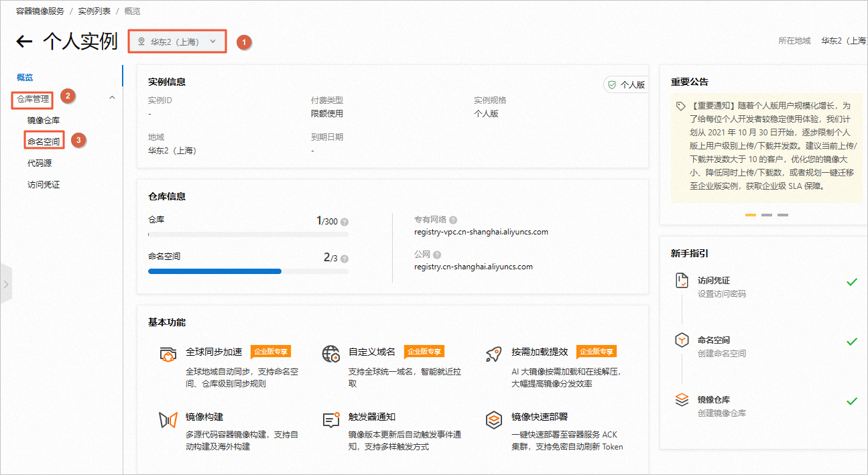Click the 命名空间 guide cube icon
Viewport: 868px width, 475px height.
pyautogui.click(x=682, y=340)
